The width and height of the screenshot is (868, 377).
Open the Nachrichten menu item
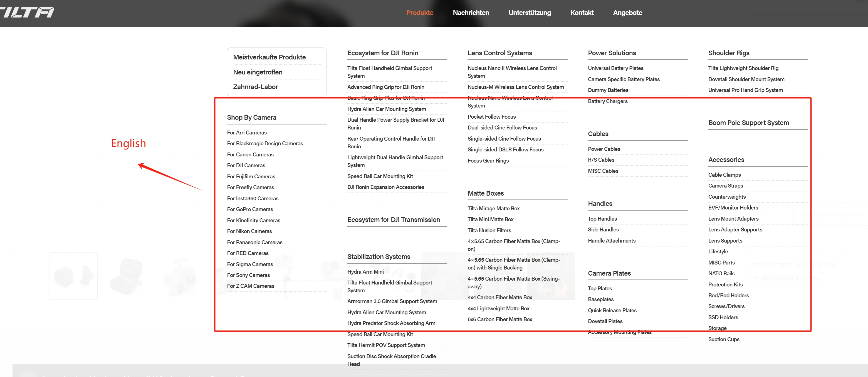pos(471,13)
